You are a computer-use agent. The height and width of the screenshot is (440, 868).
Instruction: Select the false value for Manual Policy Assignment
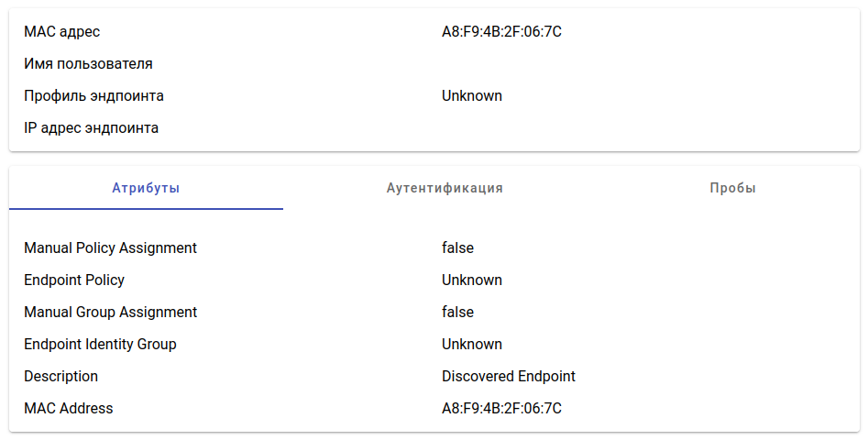[x=457, y=248]
